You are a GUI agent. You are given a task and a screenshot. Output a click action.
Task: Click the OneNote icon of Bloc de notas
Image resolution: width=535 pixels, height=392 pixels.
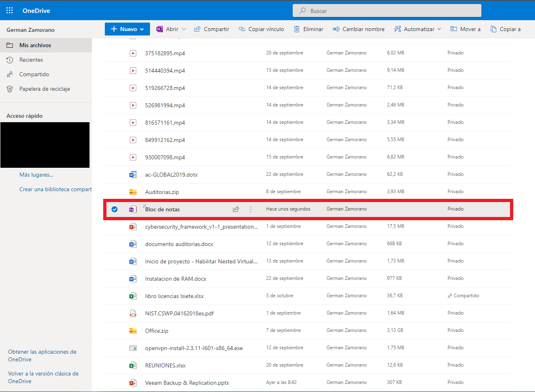133,209
